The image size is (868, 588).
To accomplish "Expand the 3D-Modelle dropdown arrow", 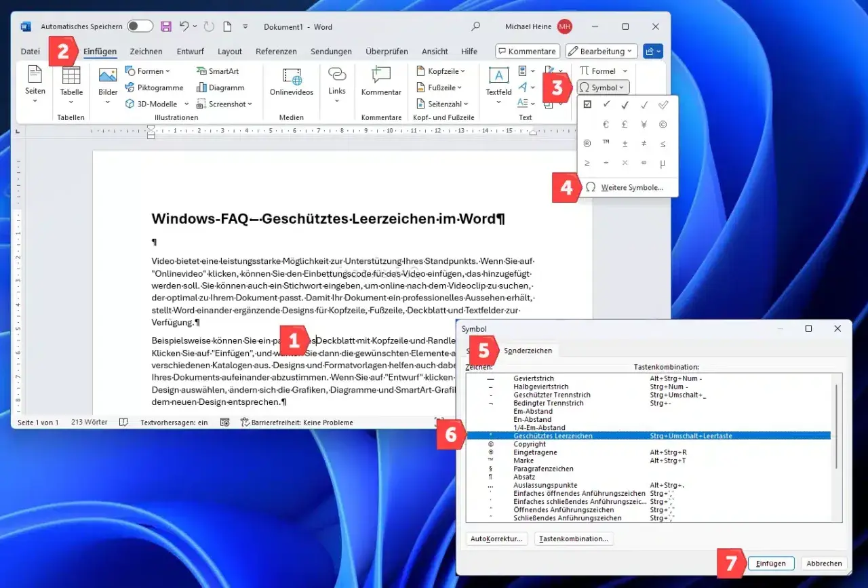I will click(x=186, y=104).
